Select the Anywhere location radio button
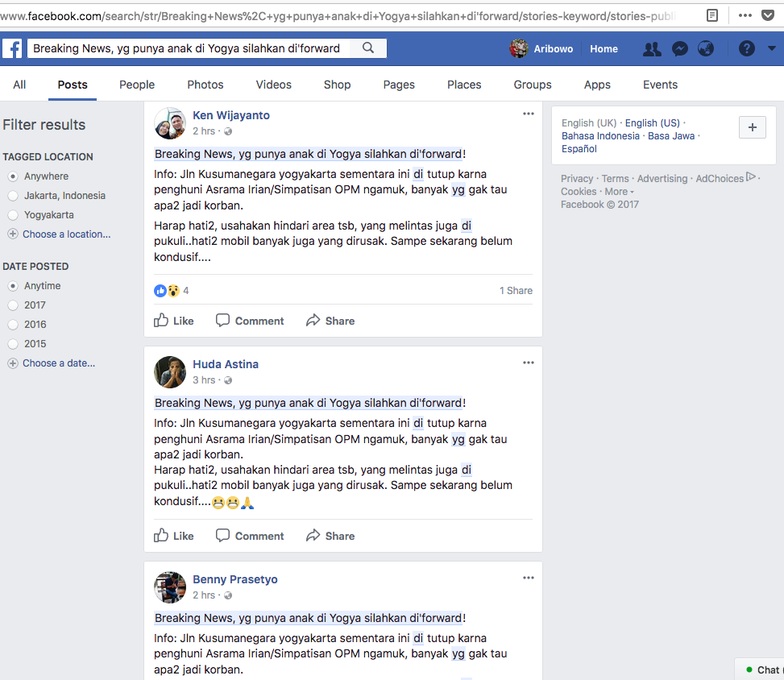Viewport: 784px width, 680px height. [x=13, y=176]
